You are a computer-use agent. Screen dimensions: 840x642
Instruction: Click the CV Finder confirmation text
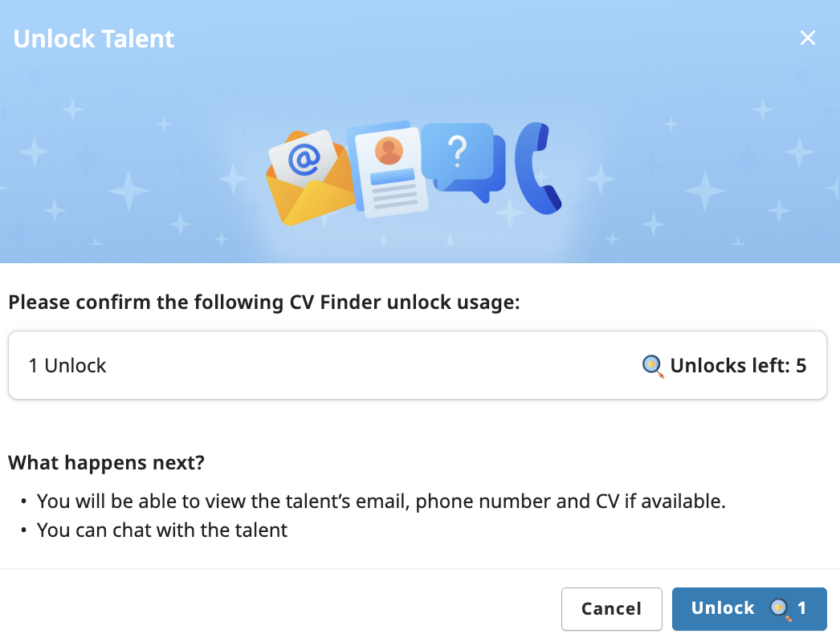pos(263,303)
